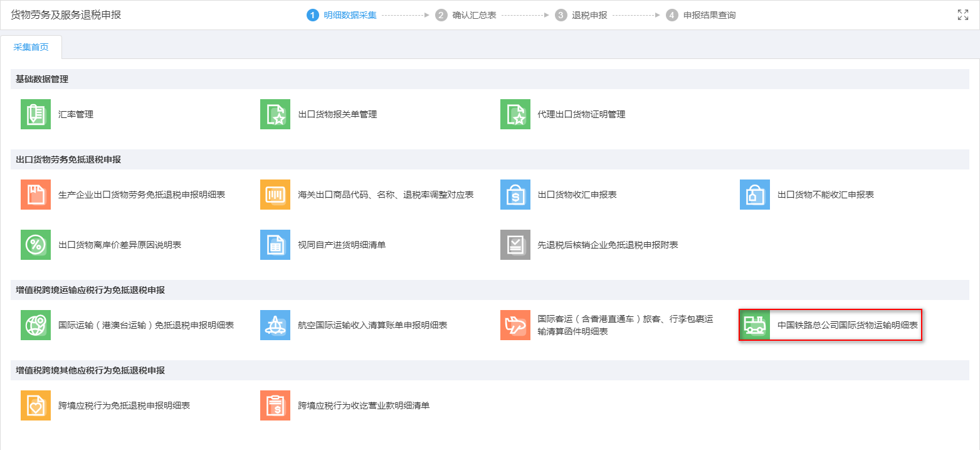Click the 国际客运 airplane icon
This screenshot has width=980, height=450.
tap(515, 325)
